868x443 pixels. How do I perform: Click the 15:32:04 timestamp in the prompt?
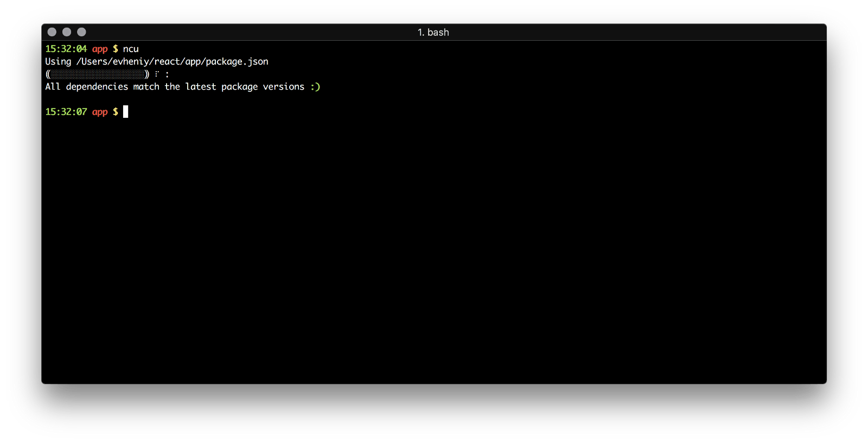[x=66, y=49]
